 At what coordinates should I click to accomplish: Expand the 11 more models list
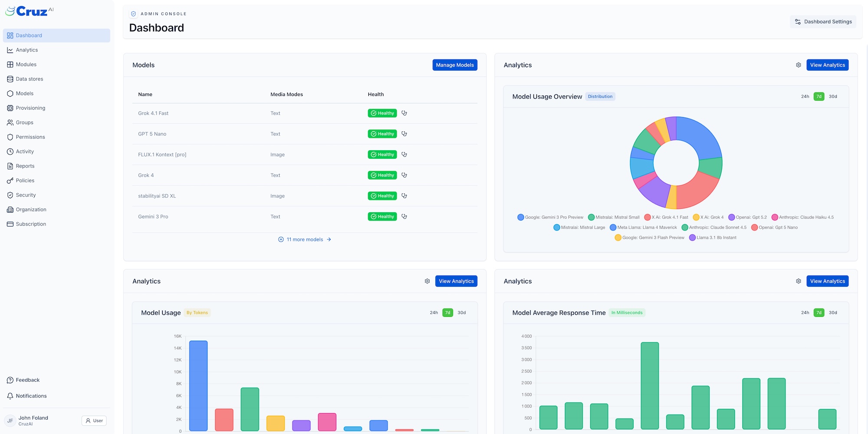(x=305, y=239)
